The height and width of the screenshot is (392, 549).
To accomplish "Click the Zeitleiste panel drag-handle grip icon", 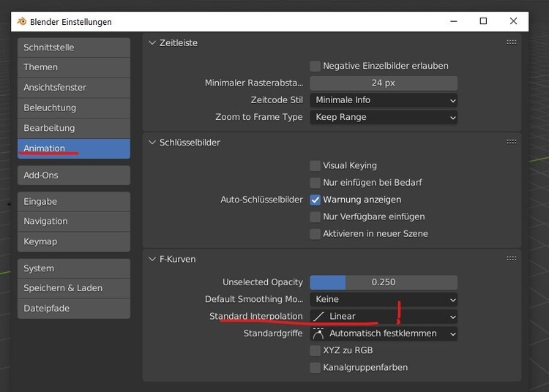I will pyautogui.click(x=512, y=42).
